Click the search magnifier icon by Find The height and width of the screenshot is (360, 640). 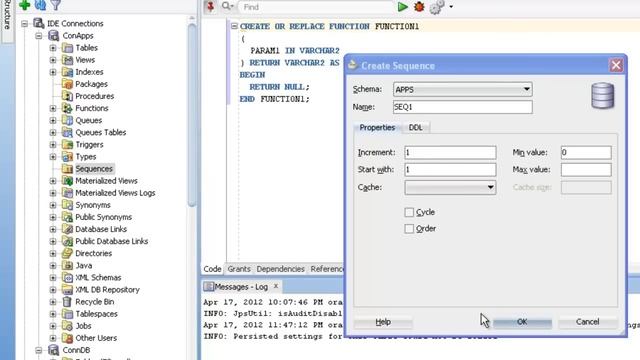[x=227, y=7]
